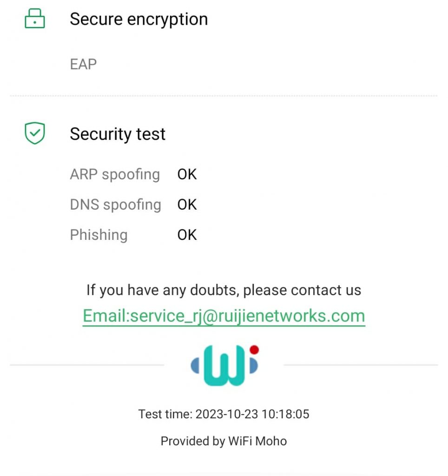
Task: Tap the OK result for Phishing
Action: click(x=187, y=235)
